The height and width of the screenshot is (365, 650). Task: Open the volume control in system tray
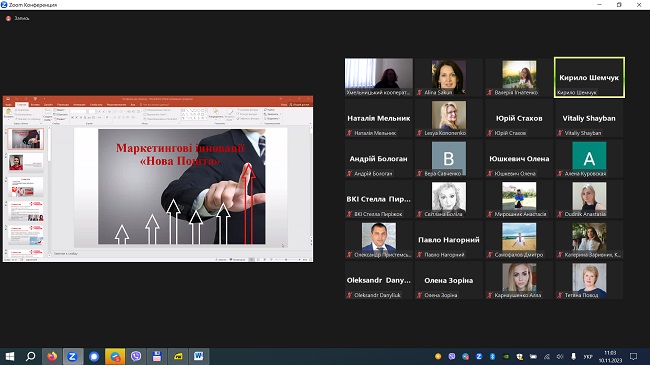tap(560, 356)
